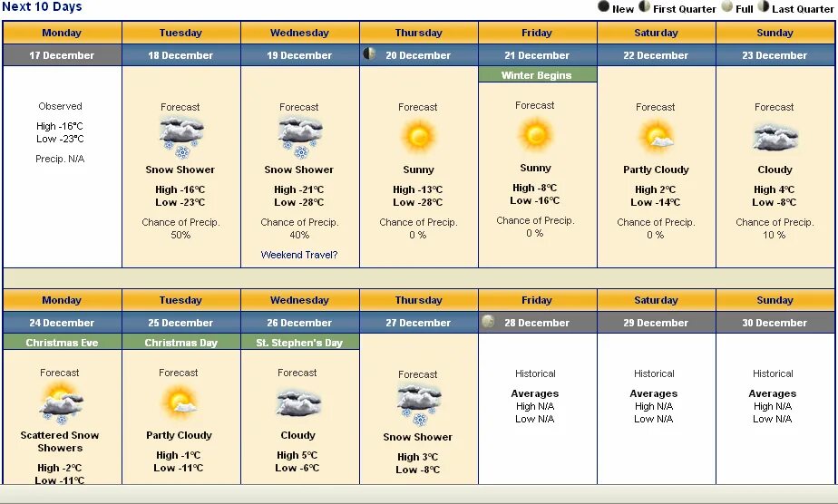Click Historical Averages text on 28 December

[x=535, y=383]
